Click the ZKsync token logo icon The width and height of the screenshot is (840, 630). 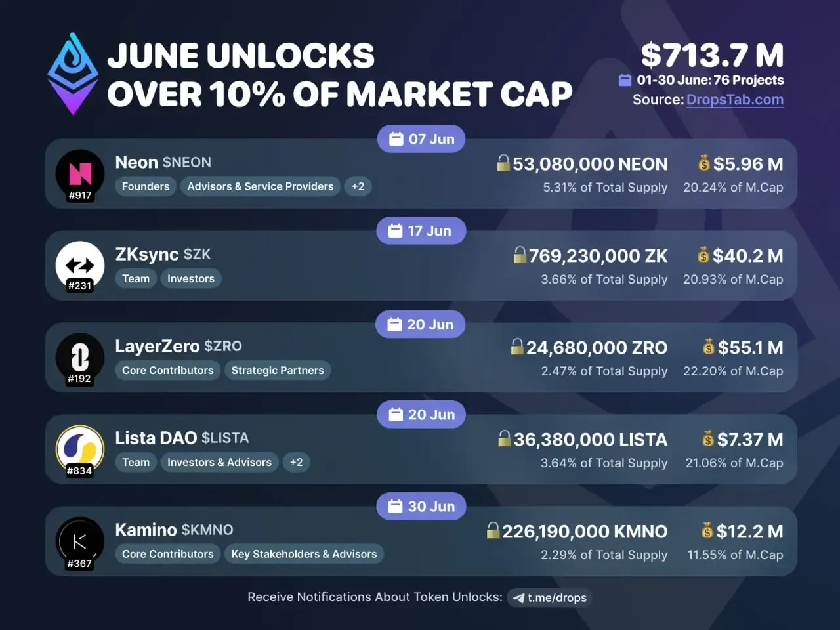click(x=80, y=265)
